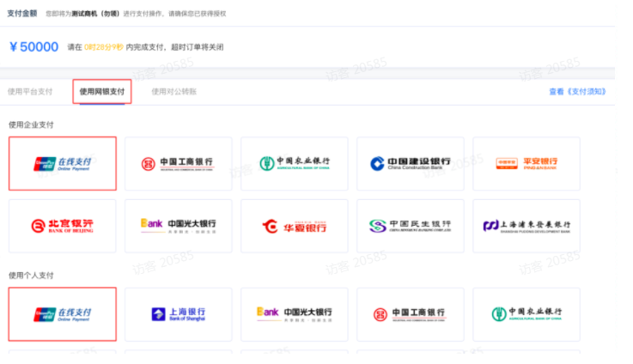
Task: Open the 查看《支付须知》 link
Action: (577, 92)
